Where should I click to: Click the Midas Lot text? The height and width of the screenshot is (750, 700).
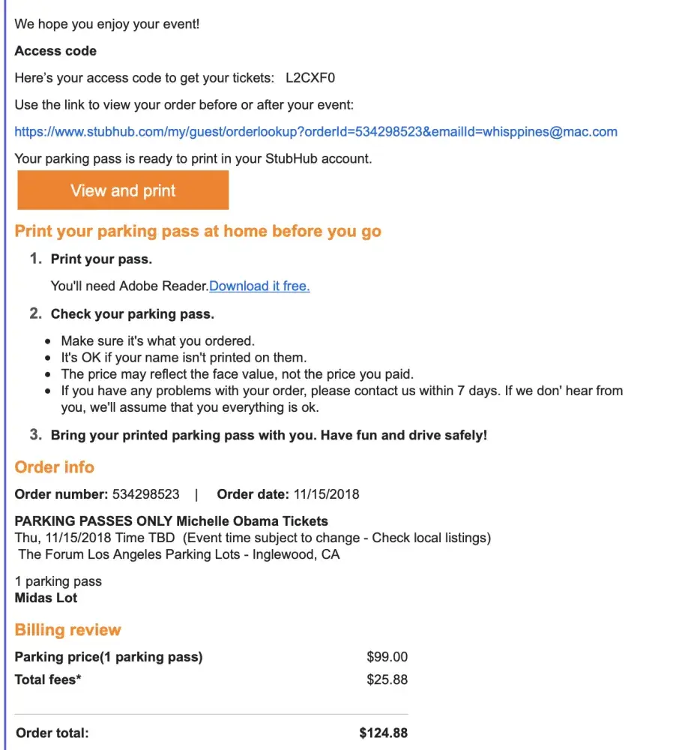tap(46, 598)
